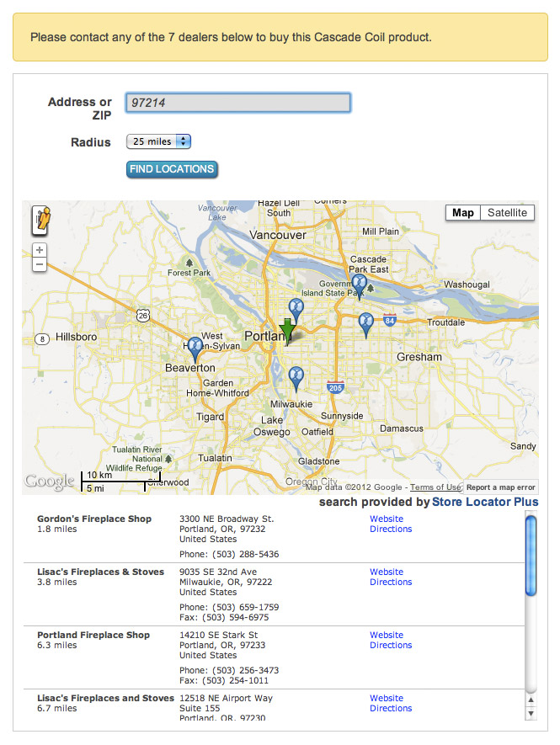Click the blue pin beside Interstate 84

coord(365,323)
